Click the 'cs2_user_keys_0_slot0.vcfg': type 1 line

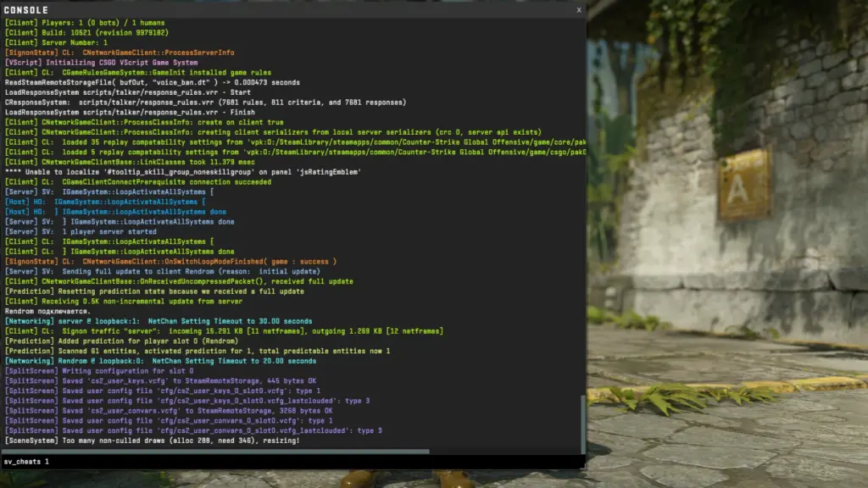[162, 391]
